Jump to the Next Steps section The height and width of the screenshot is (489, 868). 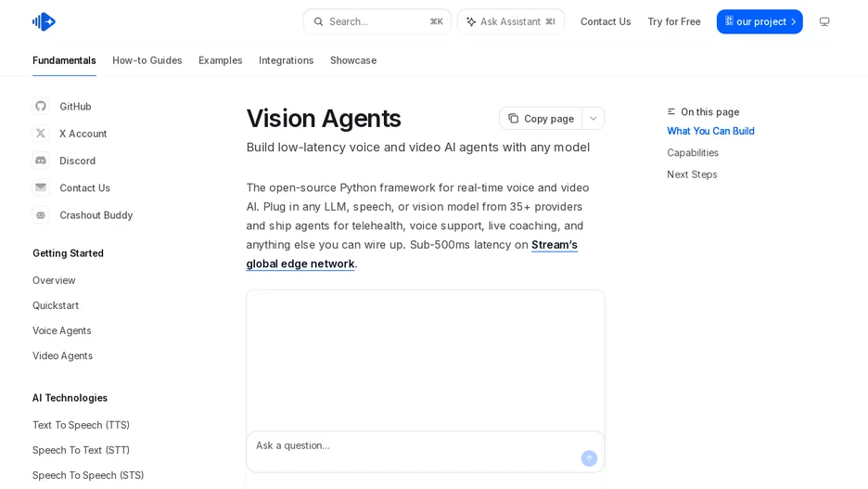[692, 174]
